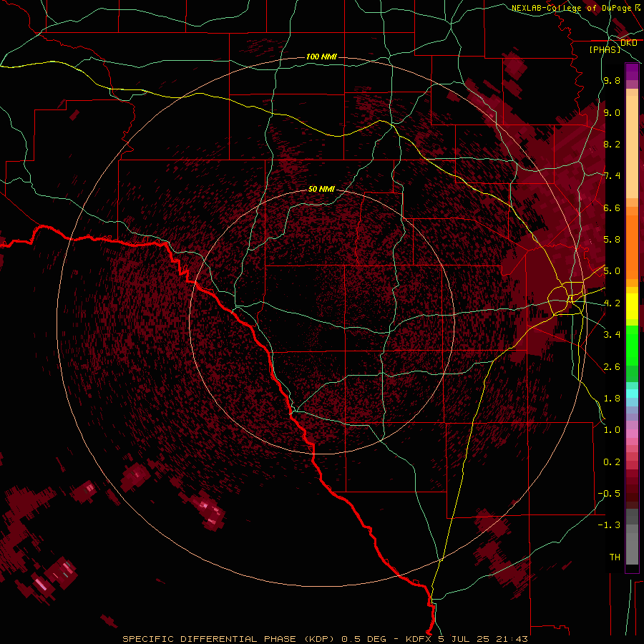The width and height of the screenshot is (644, 644).
Task: Click the -0.5 color scale value
Action: point(609,493)
